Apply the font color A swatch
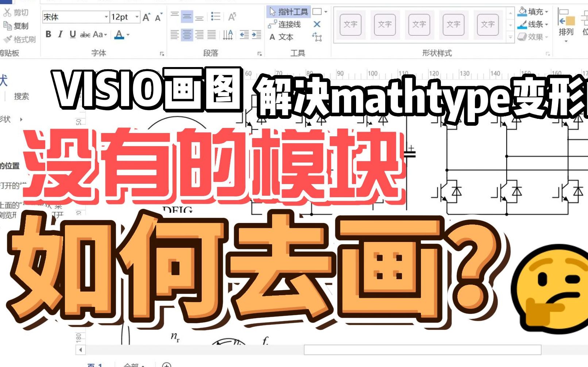588x367 pixels. (x=119, y=35)
